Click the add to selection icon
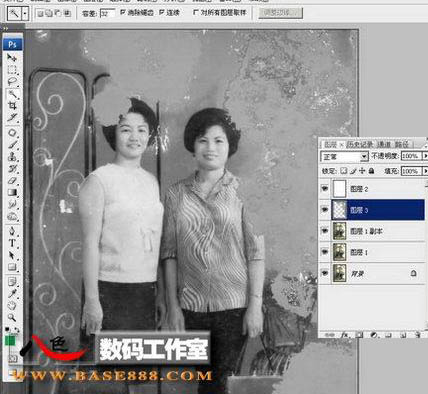Viewport: 428px width, 394px height. (49, 13)
